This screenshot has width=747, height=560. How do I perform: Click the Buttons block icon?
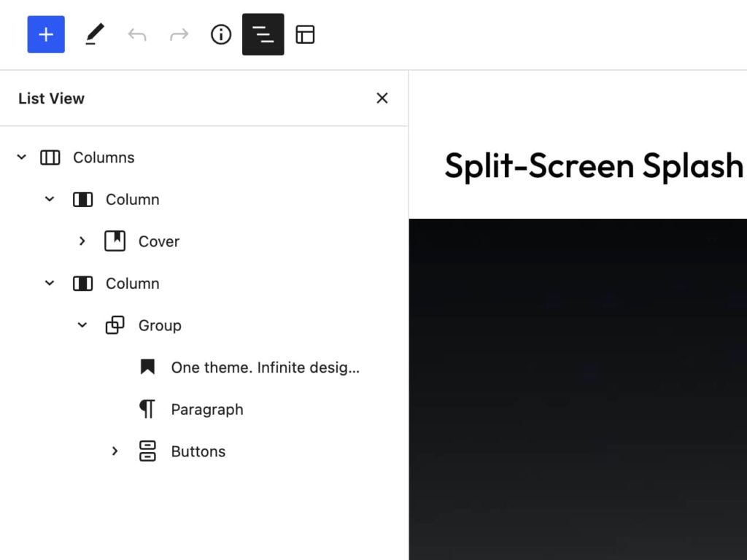(147, 451)
